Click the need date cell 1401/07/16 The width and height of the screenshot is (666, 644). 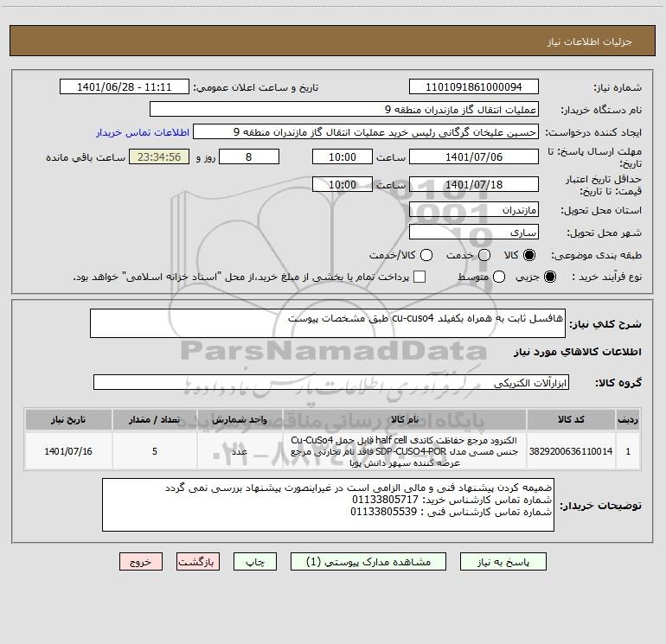(x=68, y=451)
